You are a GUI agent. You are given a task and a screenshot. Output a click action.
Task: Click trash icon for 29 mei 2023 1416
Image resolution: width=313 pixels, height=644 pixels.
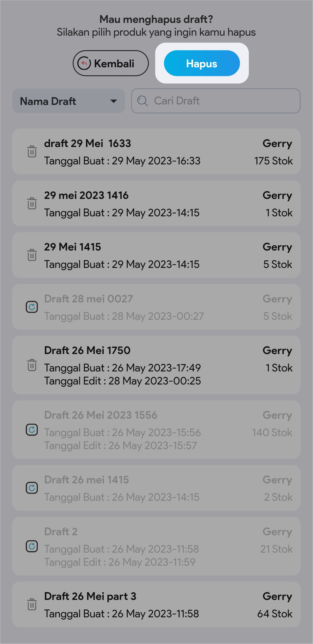pos(32,203)
